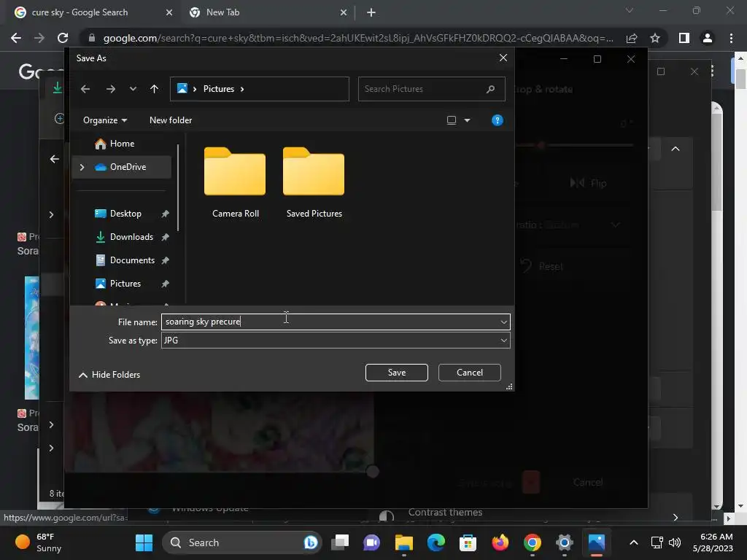Open Firefox from the taskbar
Screen dimensions: 747x560
click(x=500, y=542)
